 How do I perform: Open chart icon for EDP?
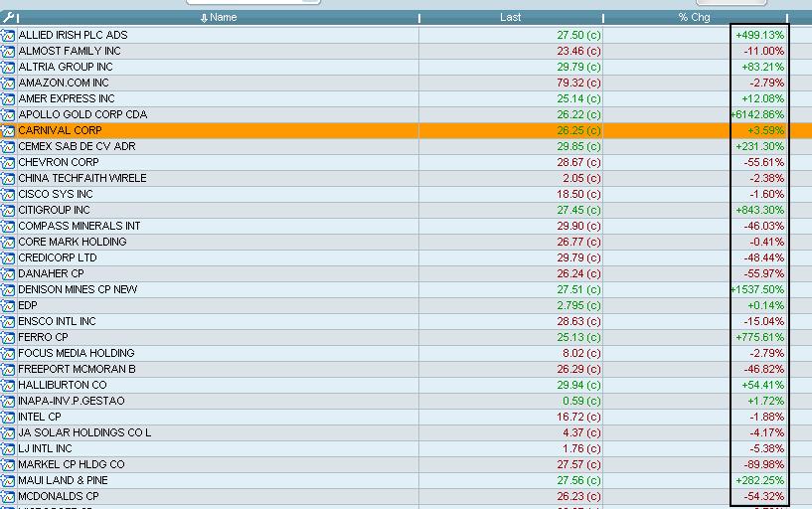8,306
